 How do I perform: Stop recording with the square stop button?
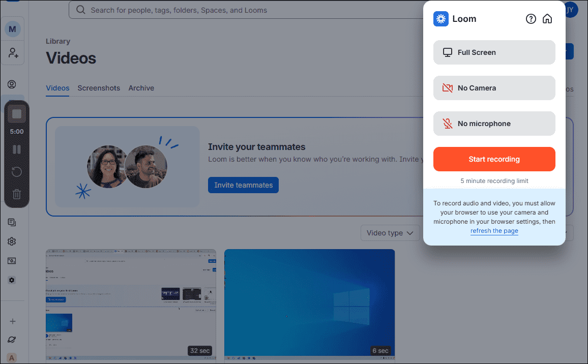(x=16, y=114)
